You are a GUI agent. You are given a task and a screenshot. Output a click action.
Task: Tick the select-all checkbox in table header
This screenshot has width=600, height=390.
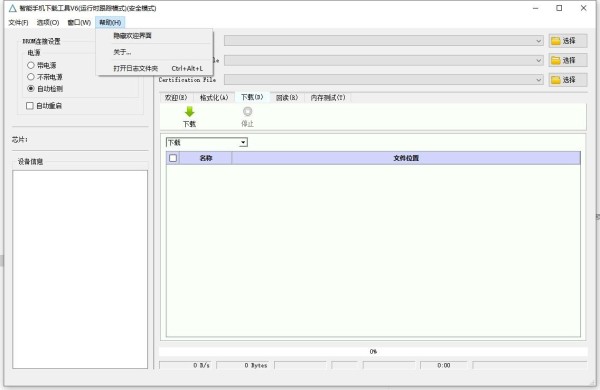[173, 158]
